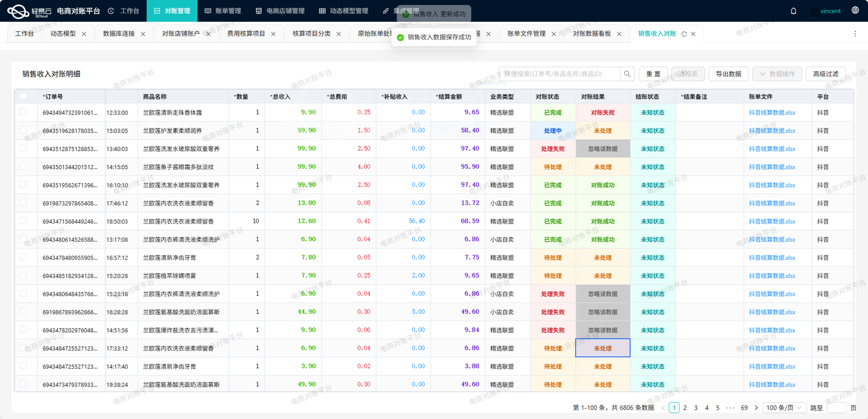Open the 对账管理 top menu
The image size is (868, 419).
(x=172, y=11)
